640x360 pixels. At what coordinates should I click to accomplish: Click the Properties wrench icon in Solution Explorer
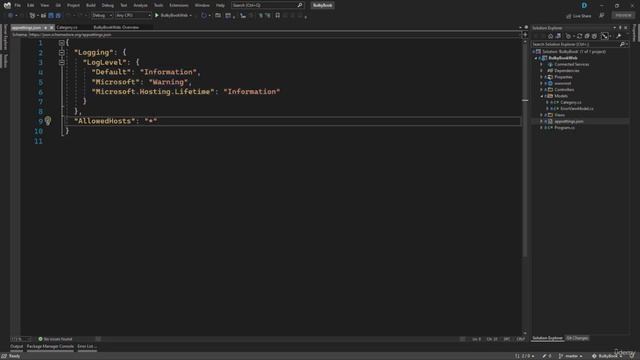click(x=619, y=36)
